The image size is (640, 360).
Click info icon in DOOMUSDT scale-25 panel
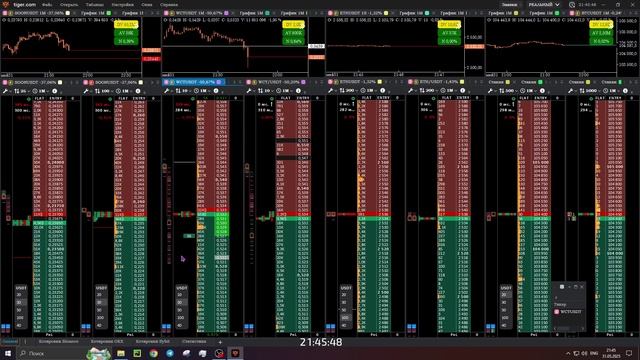coord(55,91)
